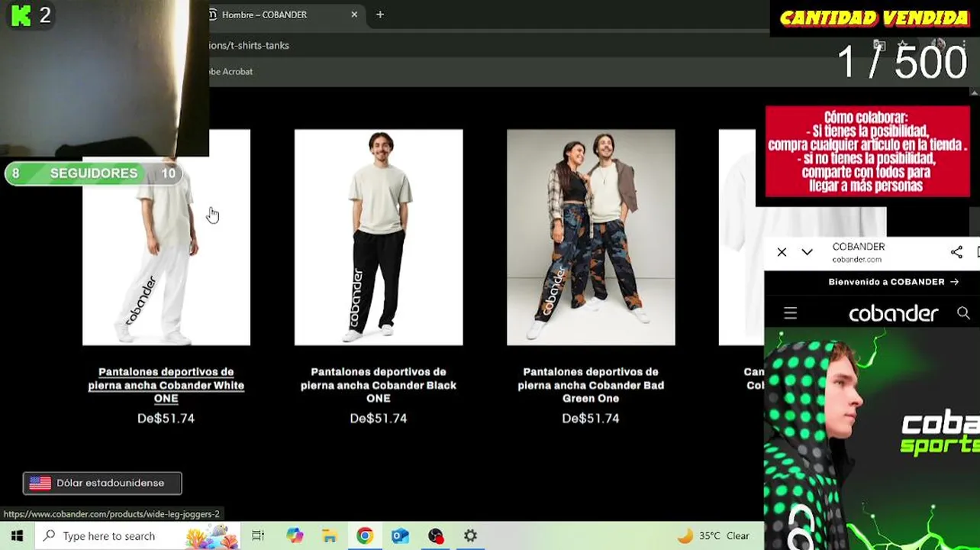Close the Hombre – COBANDER browser tab
980x550 pixels.
[354, 15]
